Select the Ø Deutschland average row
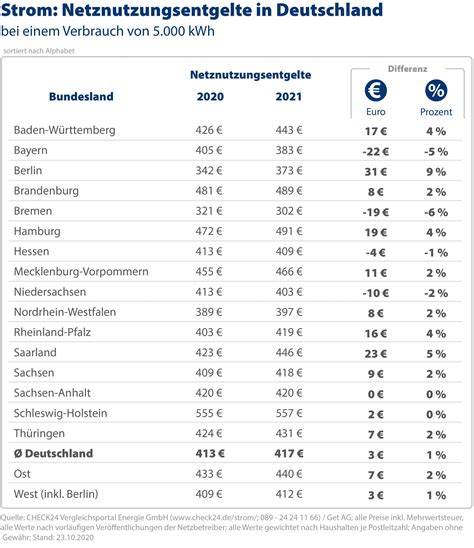This screenshot has height=548, width=474. 235,454
